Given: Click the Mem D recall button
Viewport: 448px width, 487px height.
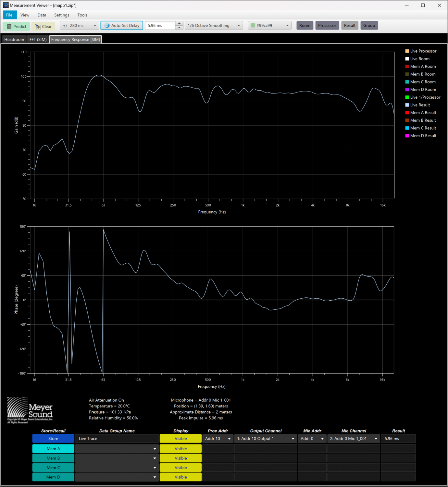Looking at the screenshot, I should [53, 477].
